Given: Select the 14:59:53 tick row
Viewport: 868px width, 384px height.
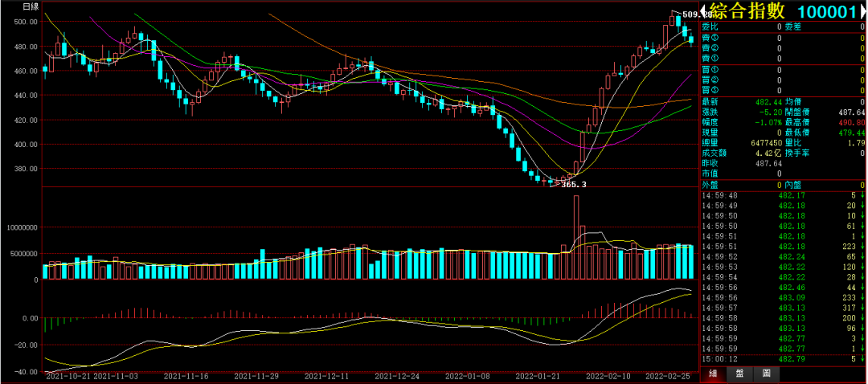Looking at the screenshot, I should pos(783,268).
